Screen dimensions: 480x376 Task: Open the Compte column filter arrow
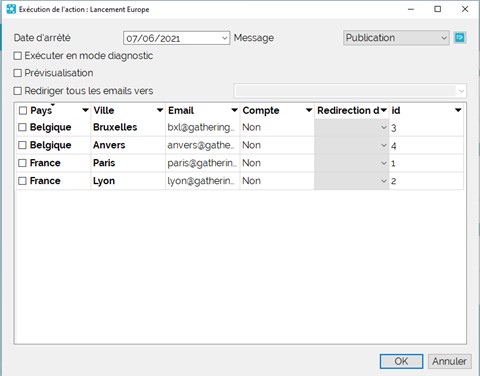click(x=309, y=110)
